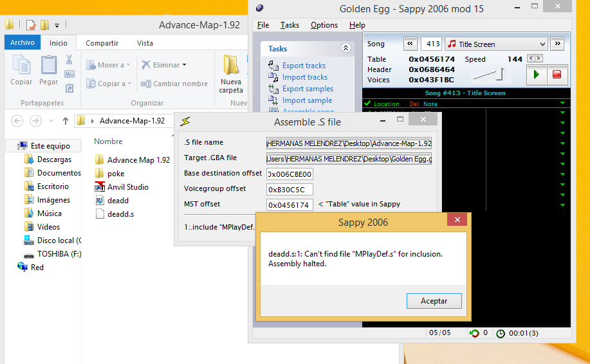Click the Import tracks task icon
This screenshot has width=590, height=364.
point(273,77)
